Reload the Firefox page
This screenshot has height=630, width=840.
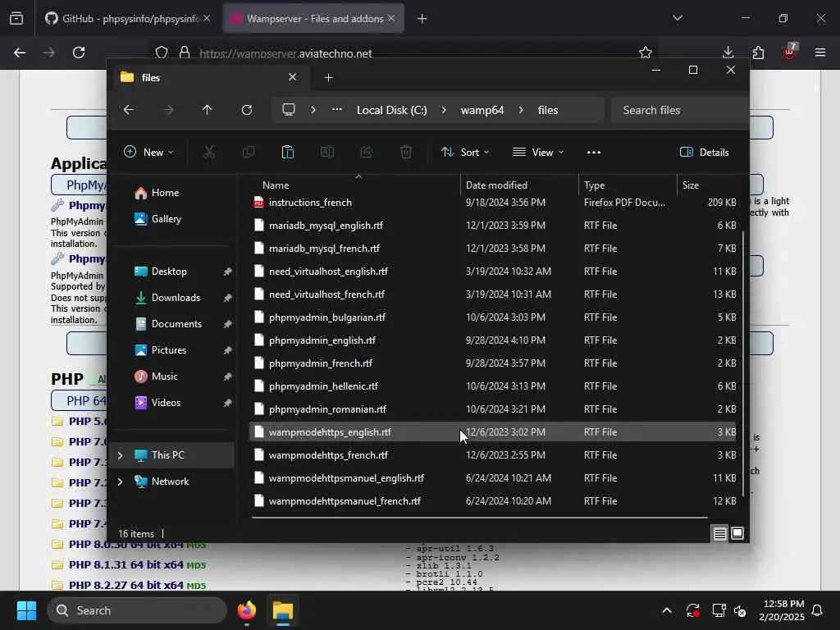click(x=79, y=52)
